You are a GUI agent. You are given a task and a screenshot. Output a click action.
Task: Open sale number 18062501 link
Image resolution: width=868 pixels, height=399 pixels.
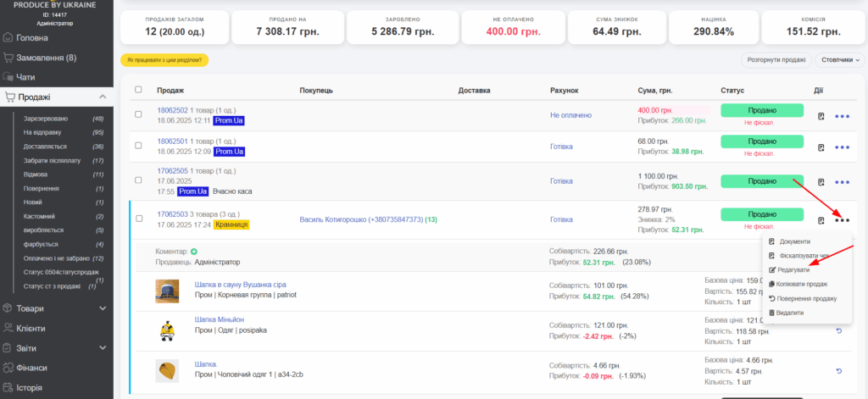coord(173,141)
